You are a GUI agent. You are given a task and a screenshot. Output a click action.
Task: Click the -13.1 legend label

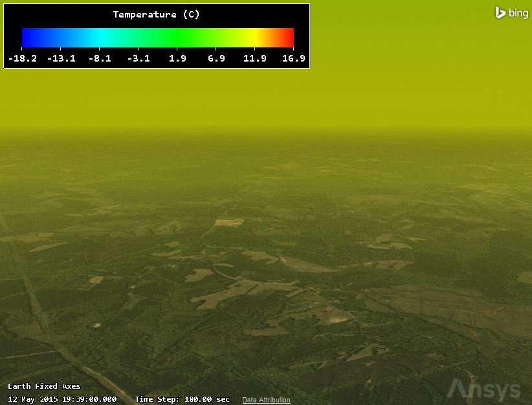[x=61, y=59]
